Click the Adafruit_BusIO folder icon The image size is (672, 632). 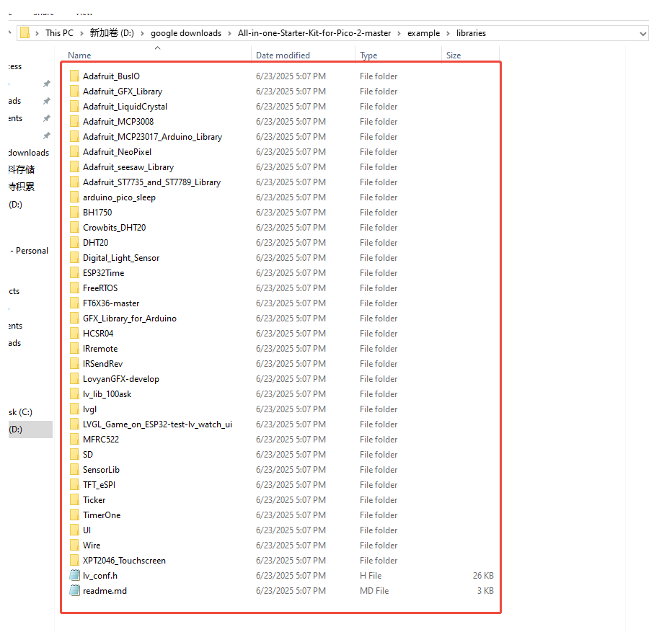[74, 76]
